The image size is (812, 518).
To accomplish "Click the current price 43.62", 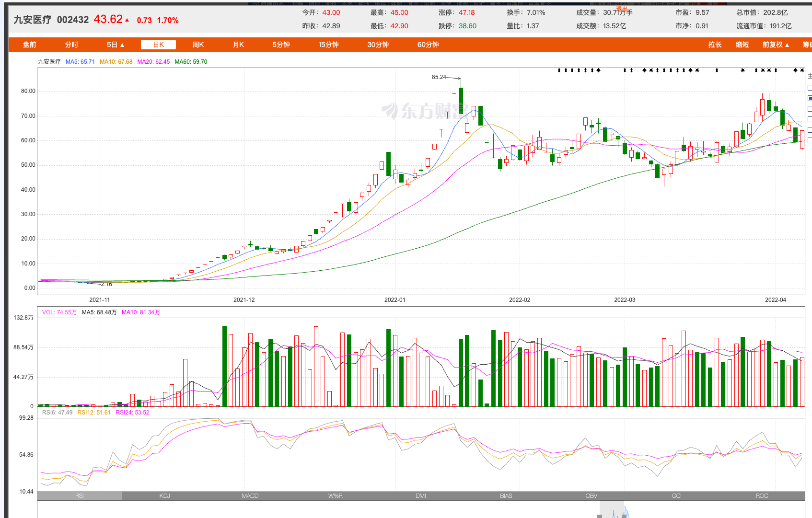I will coord(108,19).
